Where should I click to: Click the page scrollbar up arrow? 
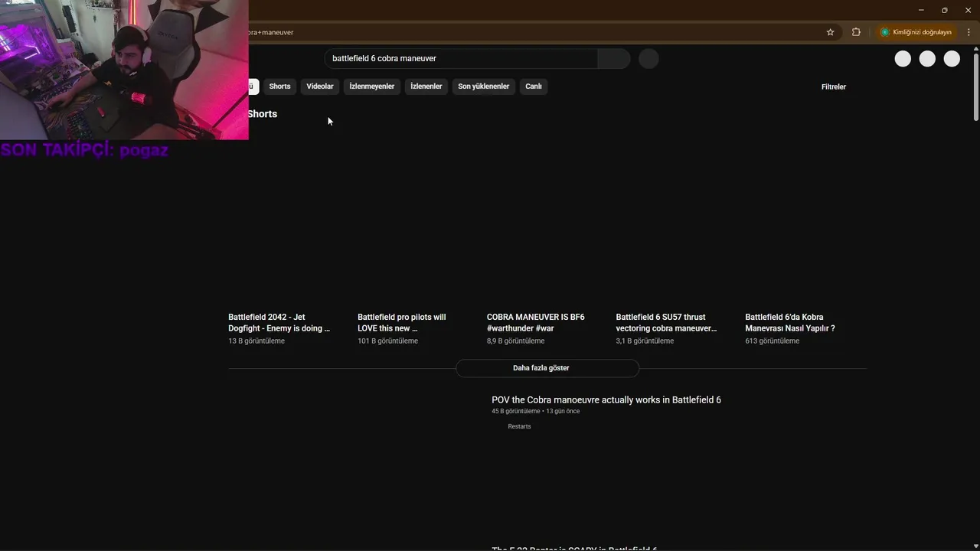[x=975, y=49]
